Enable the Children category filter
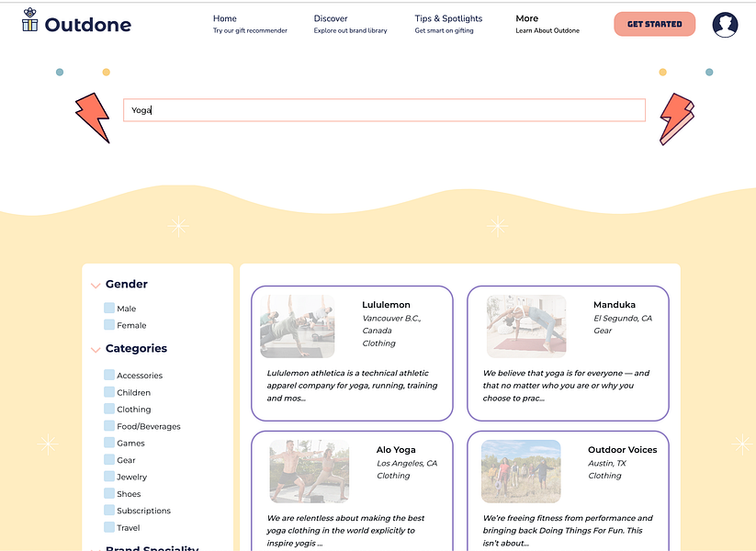This screenshot has height=551, width=756. tap(109, 392)
